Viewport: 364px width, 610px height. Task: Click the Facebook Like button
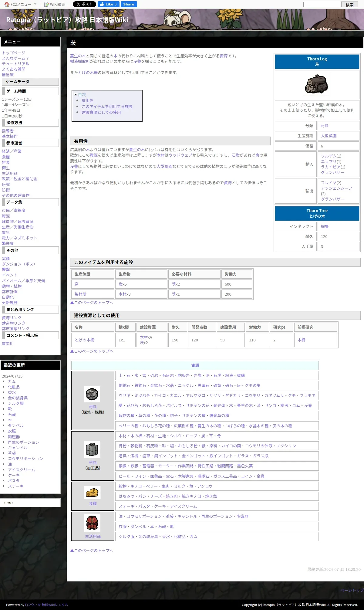point(108,4)
